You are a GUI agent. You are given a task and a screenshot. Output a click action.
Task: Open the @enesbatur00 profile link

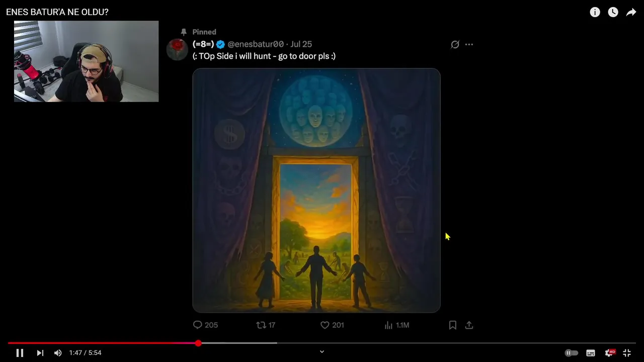coord(256,44)
